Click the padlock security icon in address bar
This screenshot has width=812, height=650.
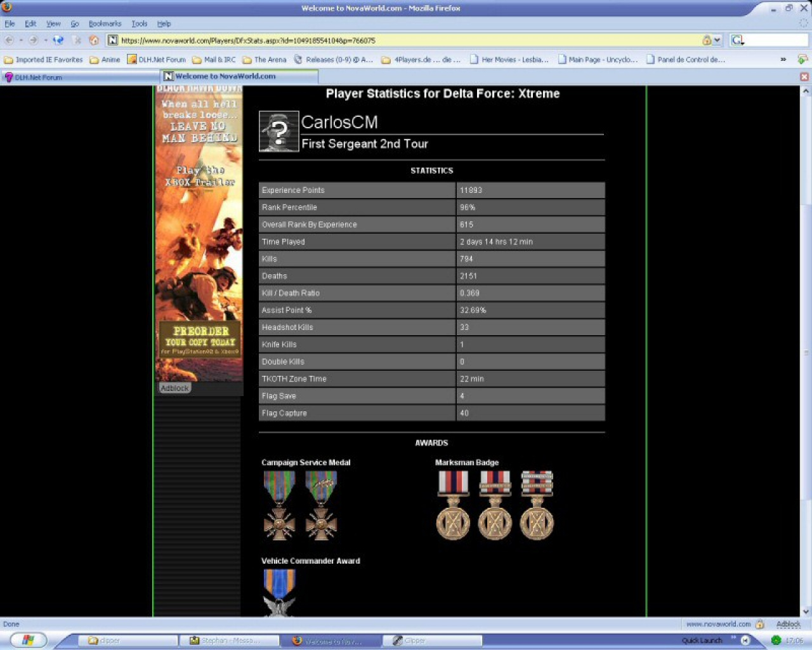coord(707,40)
